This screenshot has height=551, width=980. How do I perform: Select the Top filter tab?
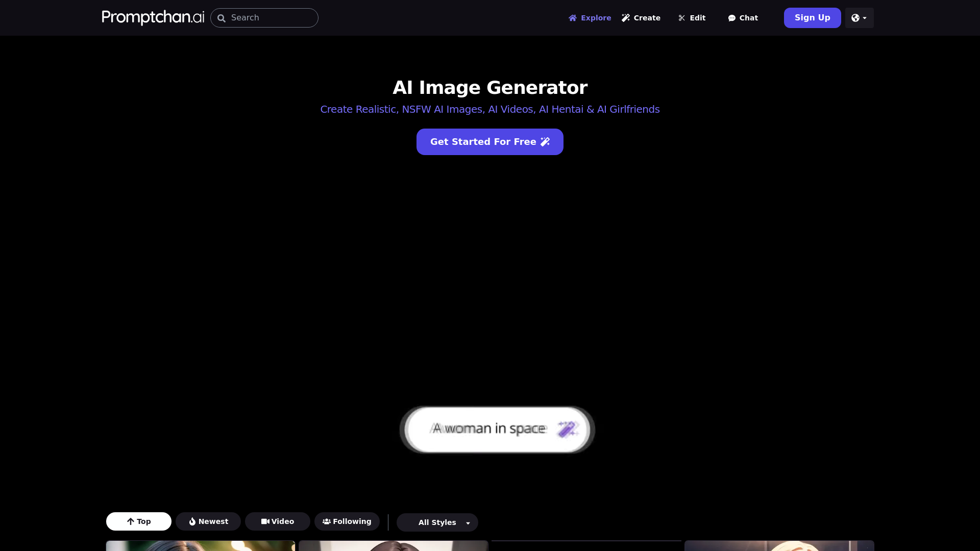(139, 521)
